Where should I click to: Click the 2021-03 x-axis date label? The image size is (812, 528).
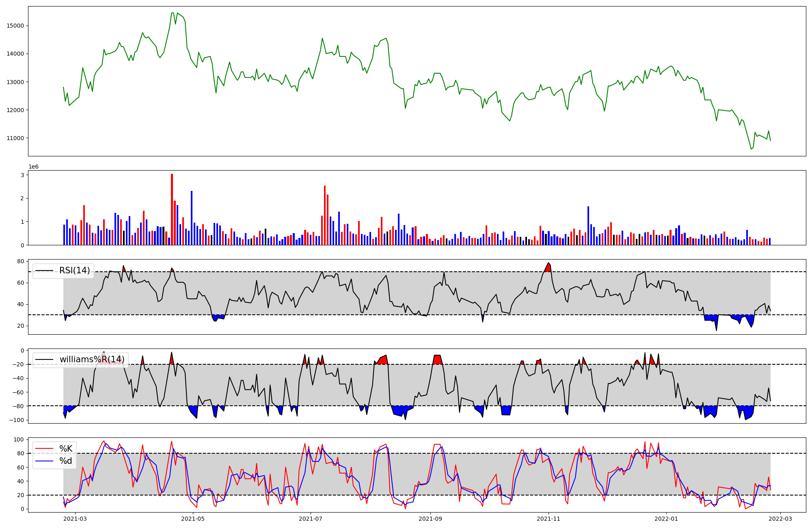tap(75, 519)
